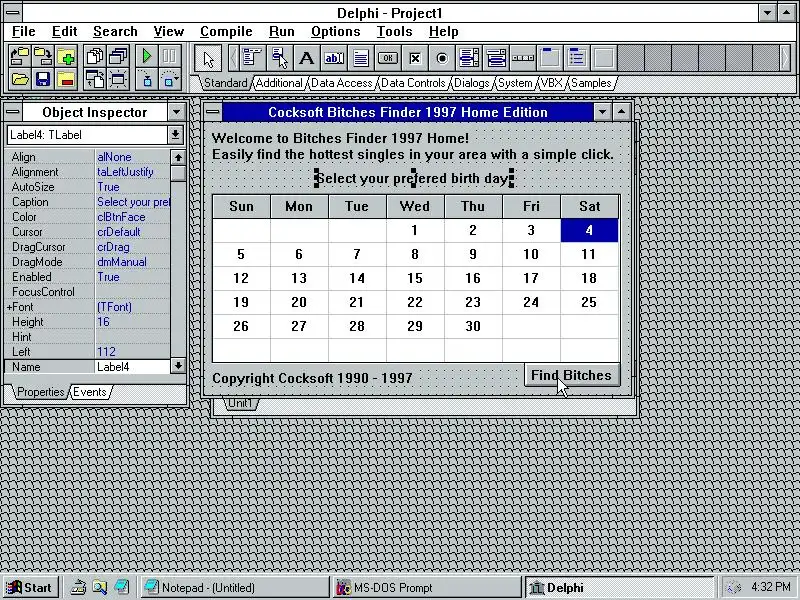
Task: Select the ComboBox component icon
Action: 496,58
